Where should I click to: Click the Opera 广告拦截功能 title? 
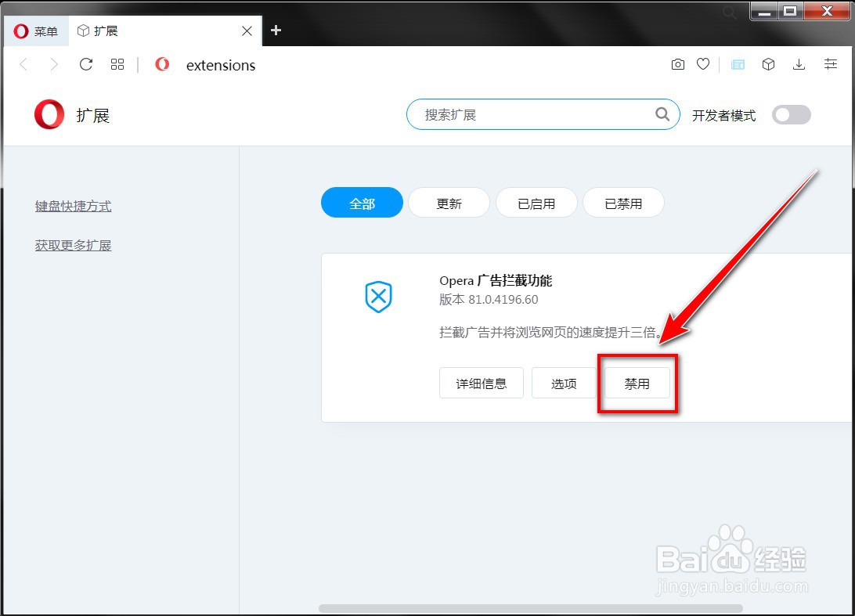point(496,281)
